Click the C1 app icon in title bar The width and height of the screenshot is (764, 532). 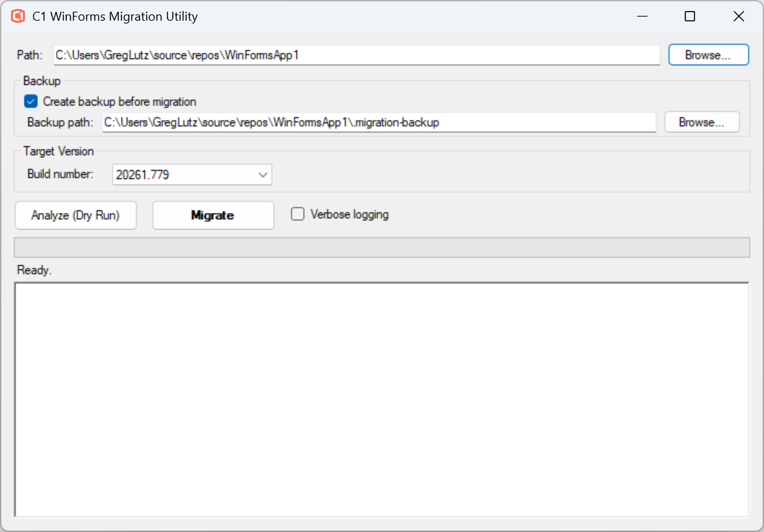tap(18, 16)
